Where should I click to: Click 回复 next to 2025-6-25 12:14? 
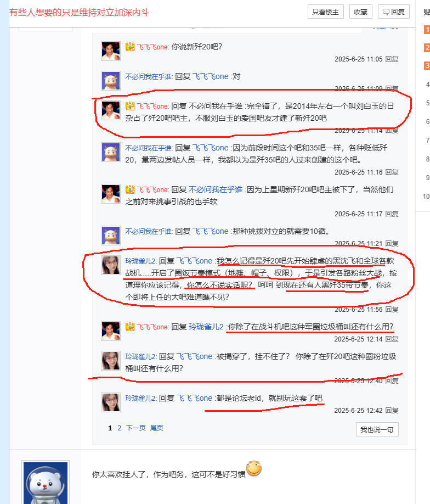point(392,339)
